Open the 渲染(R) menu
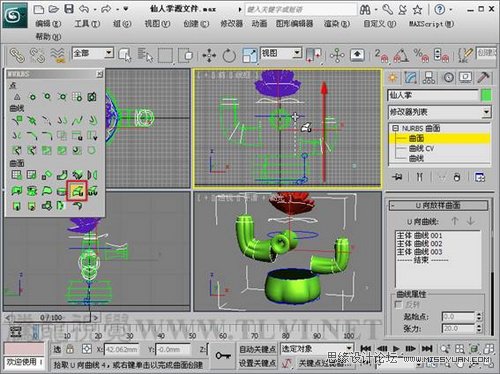This screenshot has height=374, width=500. [x=337, y=24]
